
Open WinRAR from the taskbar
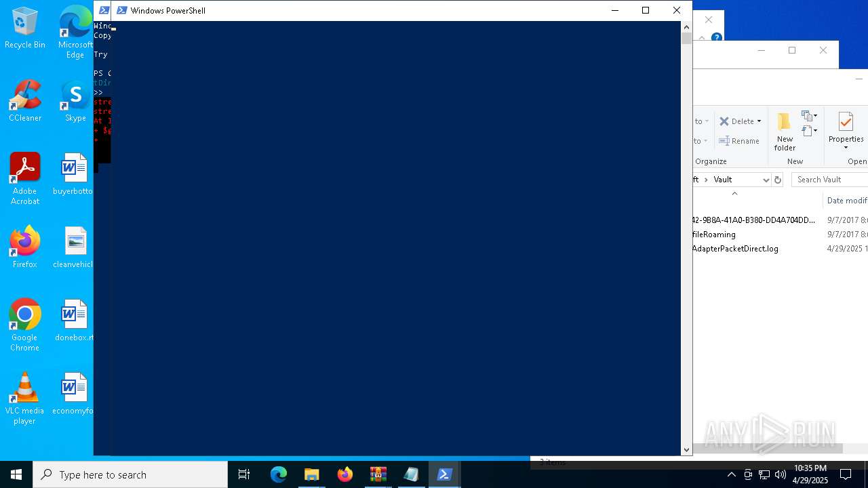click(x=378, y=474)
